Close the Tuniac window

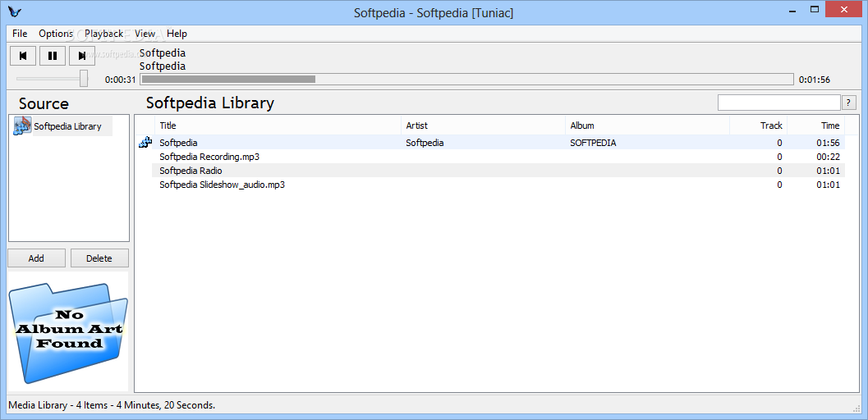(845, 9)
